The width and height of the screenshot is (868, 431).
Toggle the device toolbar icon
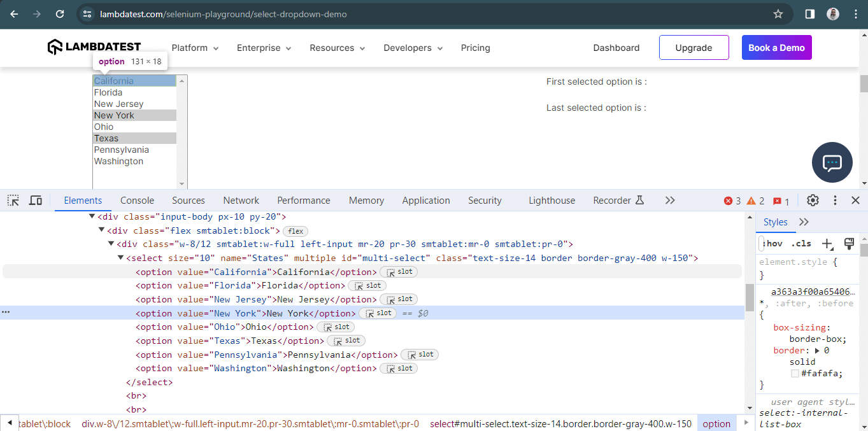[36, 201]
